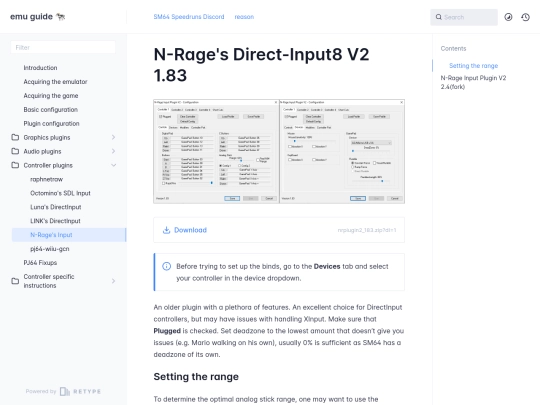Click the Setting the range heading
Viewport: 540px width, 405px height.
pyautogui.click(x=196, y=376)
